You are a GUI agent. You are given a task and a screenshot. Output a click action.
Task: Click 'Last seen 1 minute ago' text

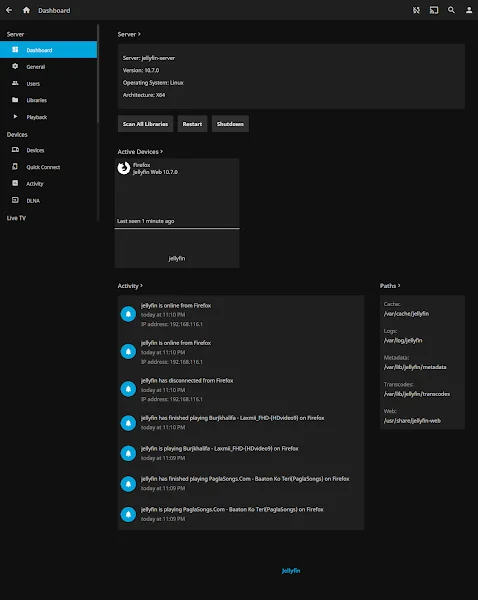(x=145, y=221)
